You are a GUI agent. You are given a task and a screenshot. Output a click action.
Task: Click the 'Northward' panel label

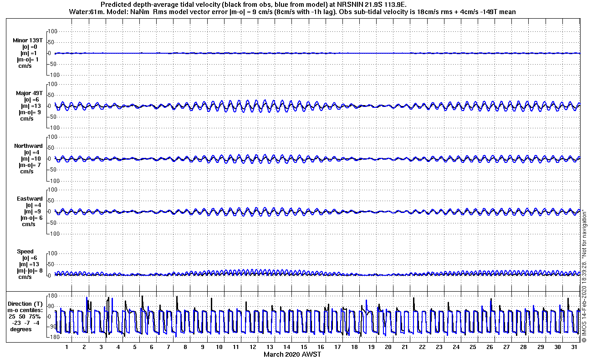click(x=28, y=146)
